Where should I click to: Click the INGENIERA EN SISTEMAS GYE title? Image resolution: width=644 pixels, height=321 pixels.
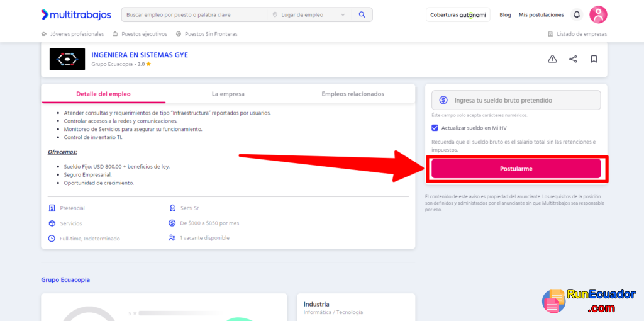coord(140,55)
